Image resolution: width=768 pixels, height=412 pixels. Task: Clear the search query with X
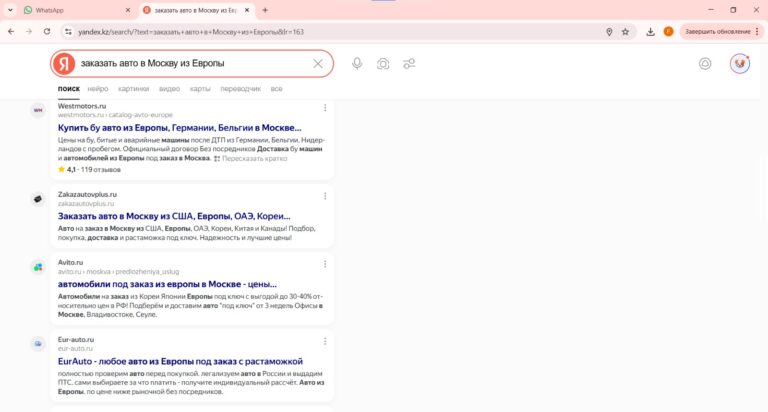(x=318, y=63)
